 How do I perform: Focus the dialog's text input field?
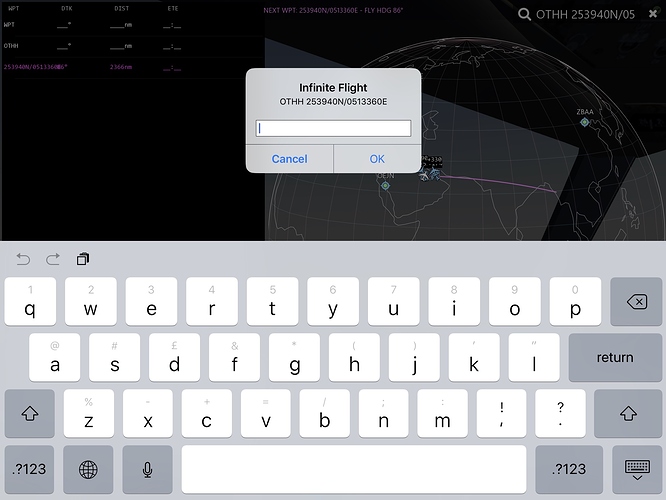333,128
